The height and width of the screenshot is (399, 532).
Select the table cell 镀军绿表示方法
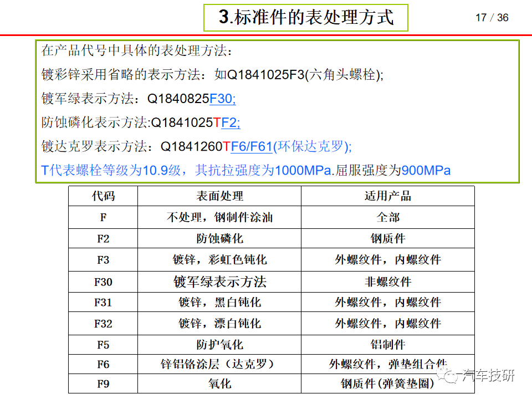pyautogui.click(x=219, y=282)
